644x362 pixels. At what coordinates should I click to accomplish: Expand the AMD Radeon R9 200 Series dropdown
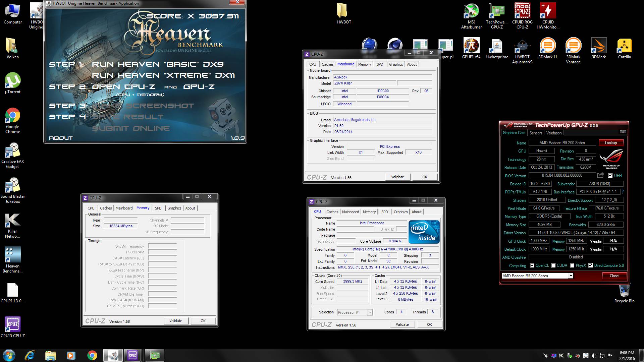point(571,276)
